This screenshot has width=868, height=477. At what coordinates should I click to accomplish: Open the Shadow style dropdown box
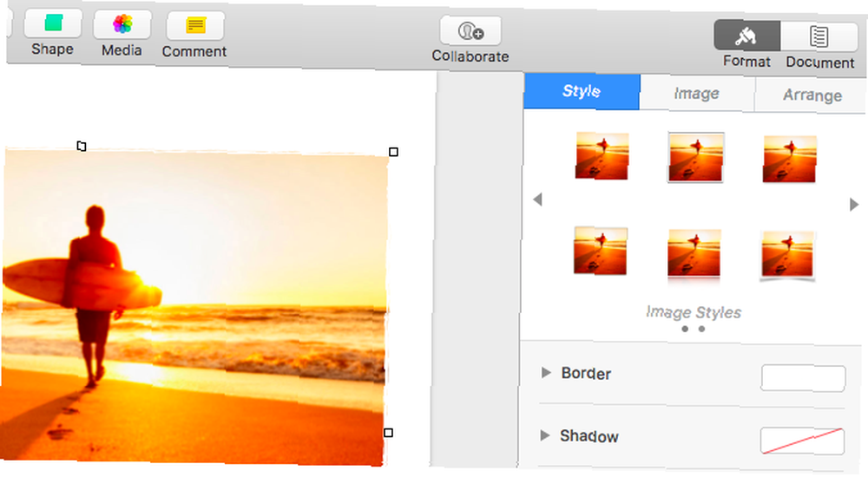802,441
